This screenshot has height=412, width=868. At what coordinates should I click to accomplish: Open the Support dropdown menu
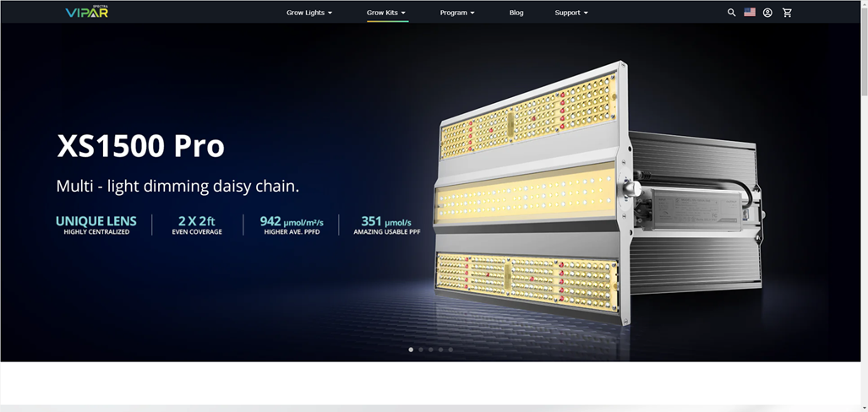[571, 13]
